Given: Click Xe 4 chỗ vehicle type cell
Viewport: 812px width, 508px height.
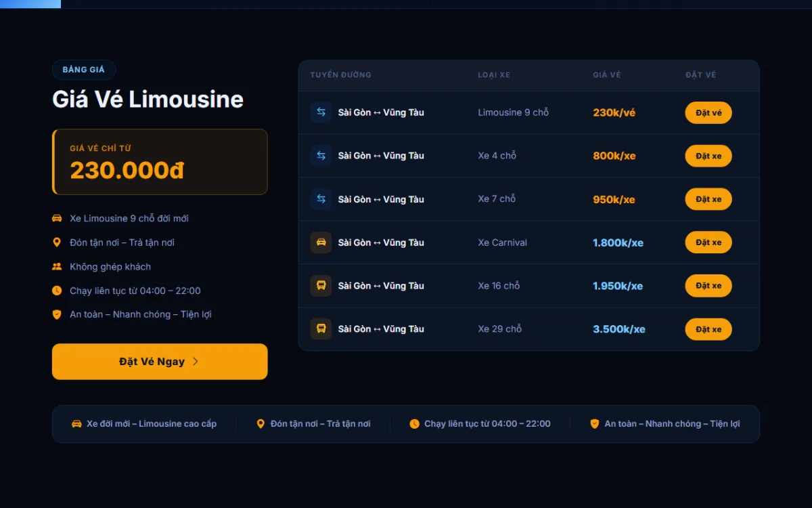Looking at the screenshot, I should [x=497, y=156].
